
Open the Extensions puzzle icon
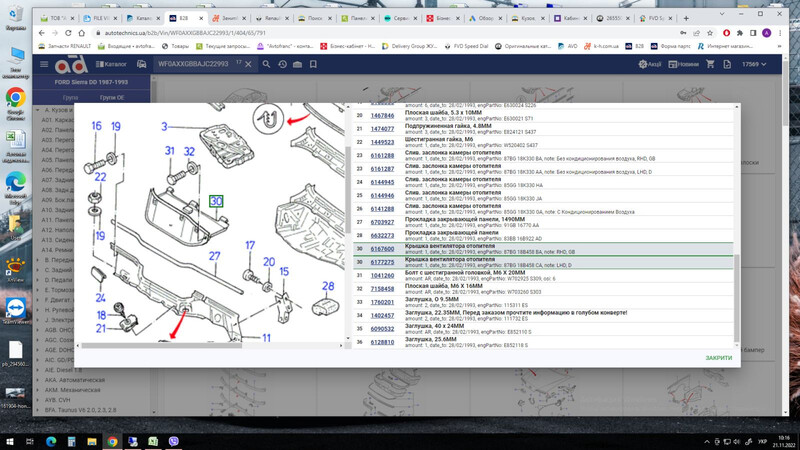[x=740, y=33]
